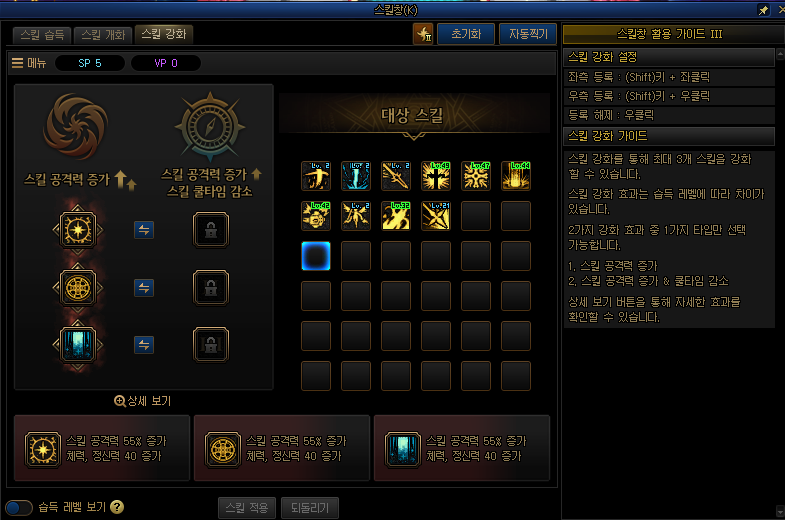Screen dimensions: 785x520
Task: Click the 자동찍기 auto-assign button
Action: [x=528, y=34]
